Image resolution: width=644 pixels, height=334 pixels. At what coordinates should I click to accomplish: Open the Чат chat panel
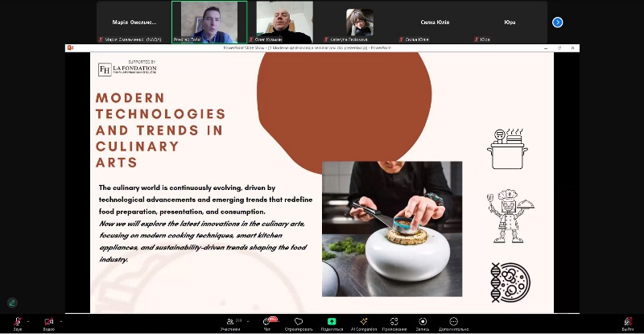(267, 324)
